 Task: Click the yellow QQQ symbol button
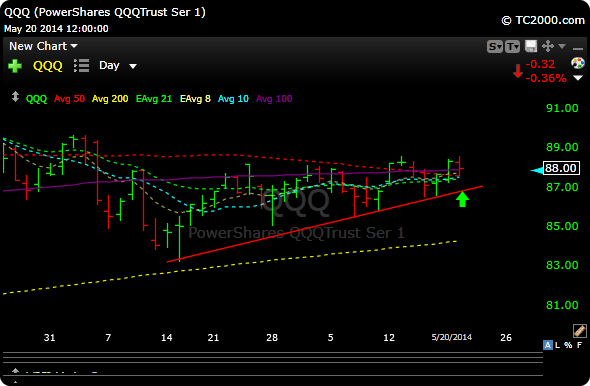click(x=48, y=66)
